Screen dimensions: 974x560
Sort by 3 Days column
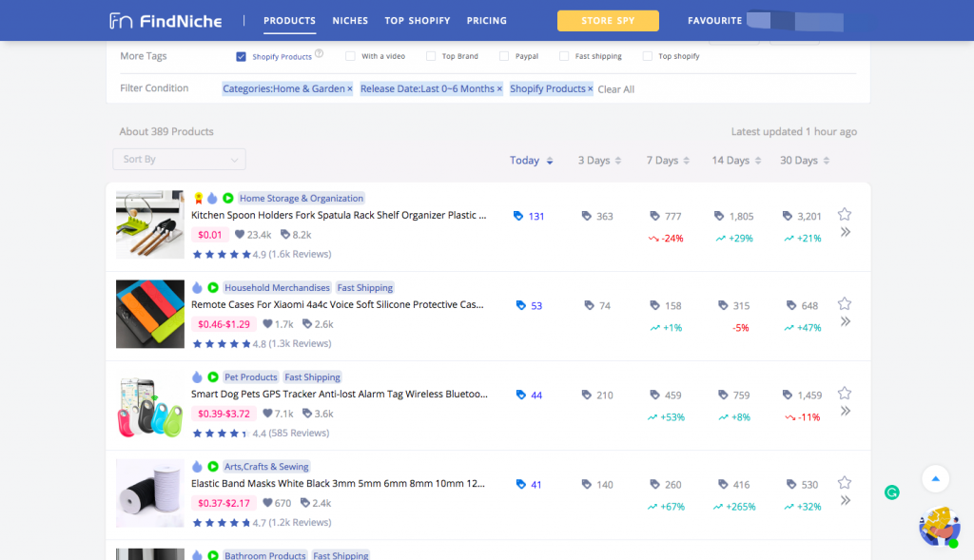pyautogui.click(x=599, y=160)
